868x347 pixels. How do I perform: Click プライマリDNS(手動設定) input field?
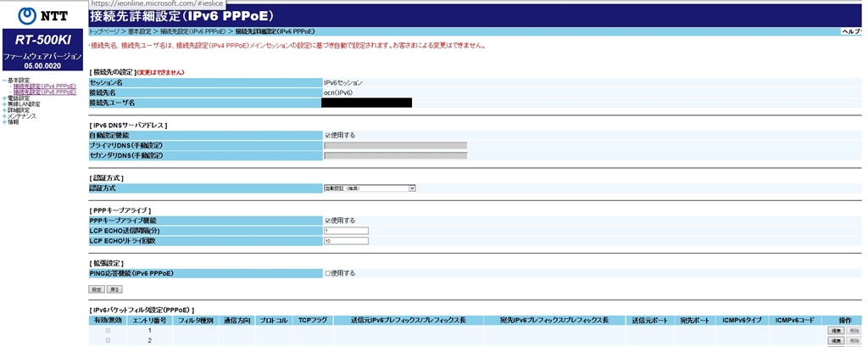point(395,146)
